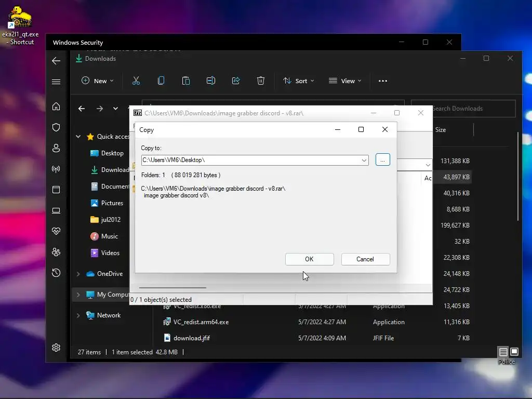Open Device security laptop icon
This screenshot has height=399, width=532.
pos(56,211)
